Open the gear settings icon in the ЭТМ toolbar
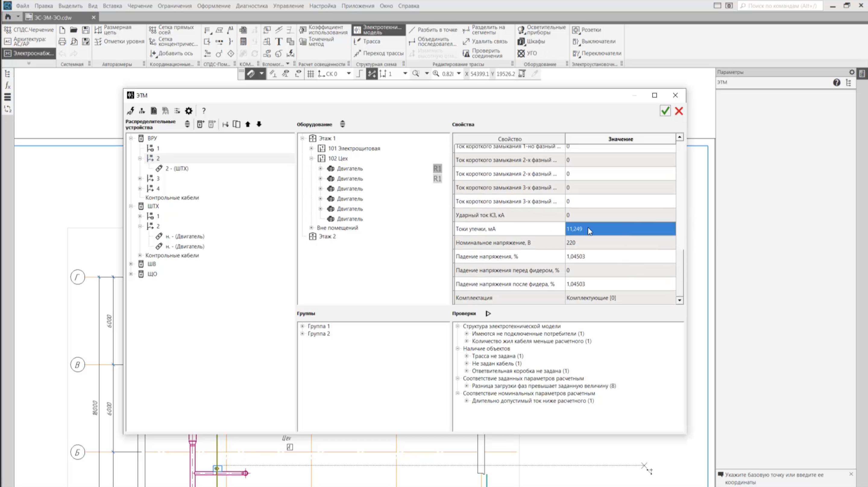This screenshot has height=487, width=868. pyautogui.click(x=189, y=111)
